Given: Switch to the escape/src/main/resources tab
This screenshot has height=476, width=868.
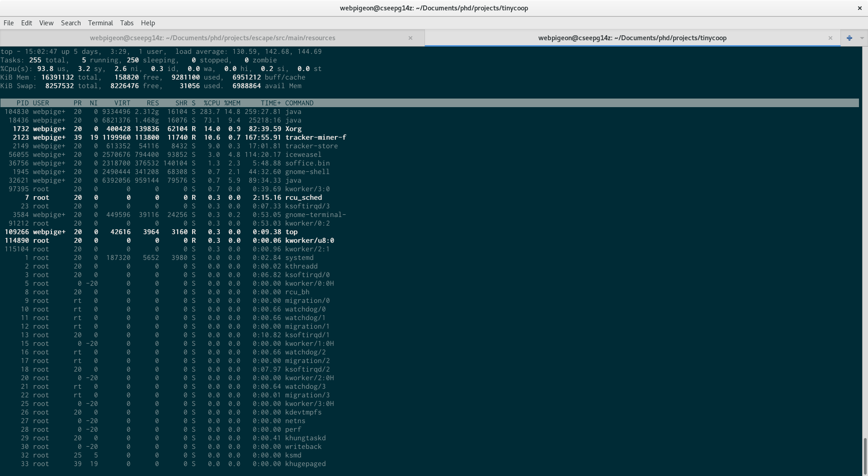Looking at the screenshot, I should coord(212,38).
